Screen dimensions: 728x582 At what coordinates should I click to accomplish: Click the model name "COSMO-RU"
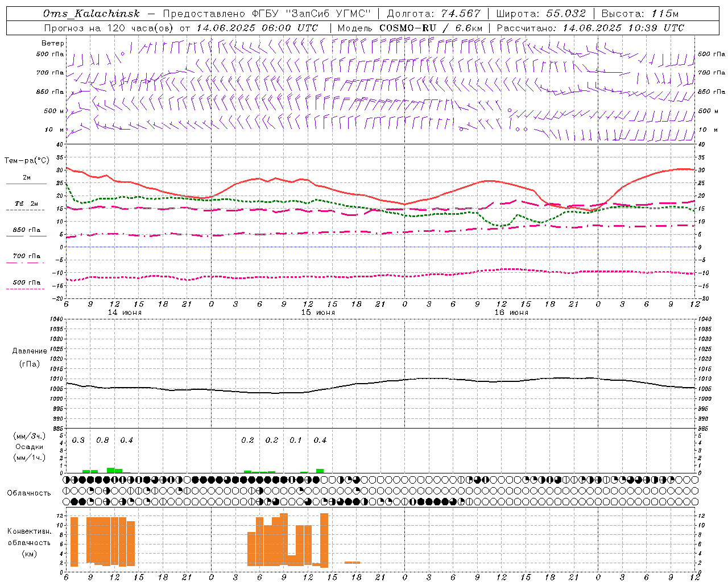(x=408, y=28)
